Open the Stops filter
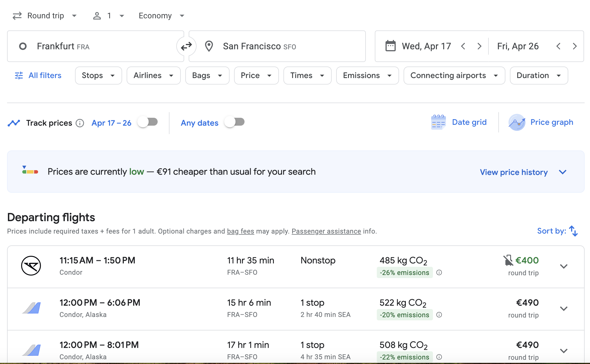The height and width of the screenshot is (364, 590). point(98,76)
